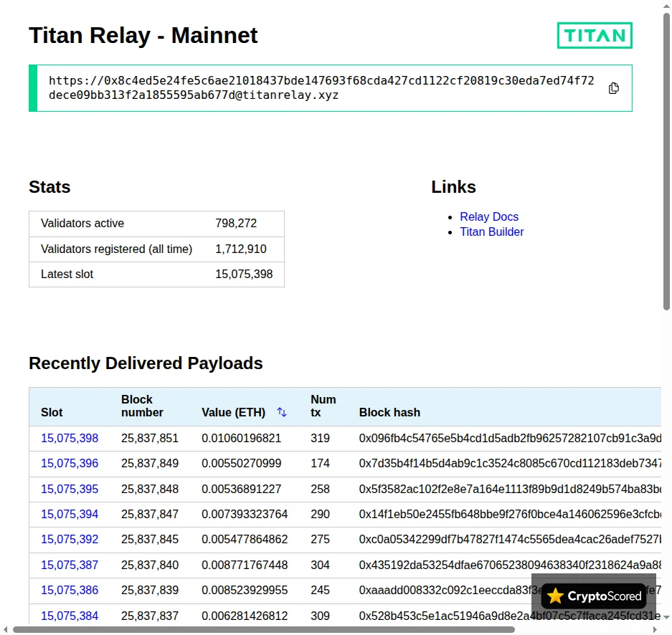This screenshot has width=672, height=635.
Task: Click block number 25,837,849
Action: (150, 463)
